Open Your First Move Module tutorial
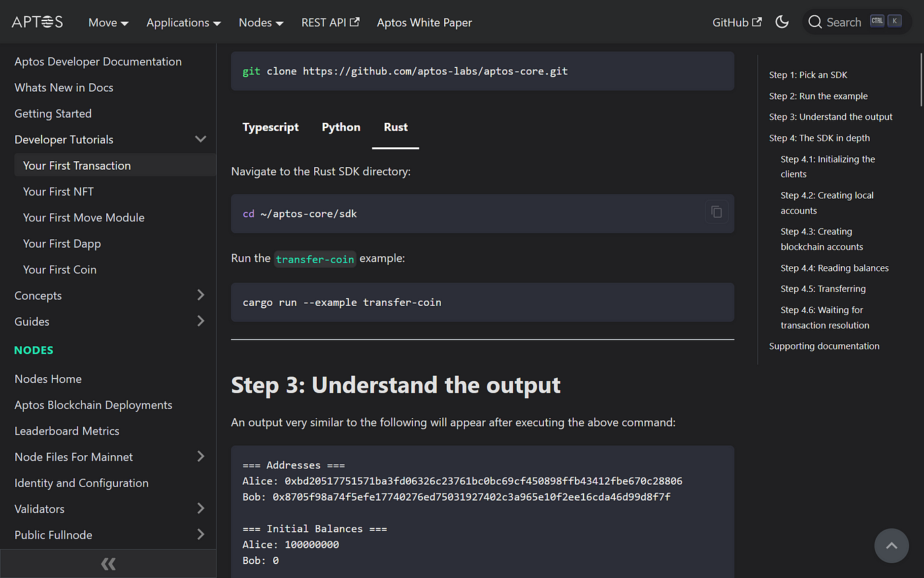This screenshot has height=578, width=924. [84, 217]
